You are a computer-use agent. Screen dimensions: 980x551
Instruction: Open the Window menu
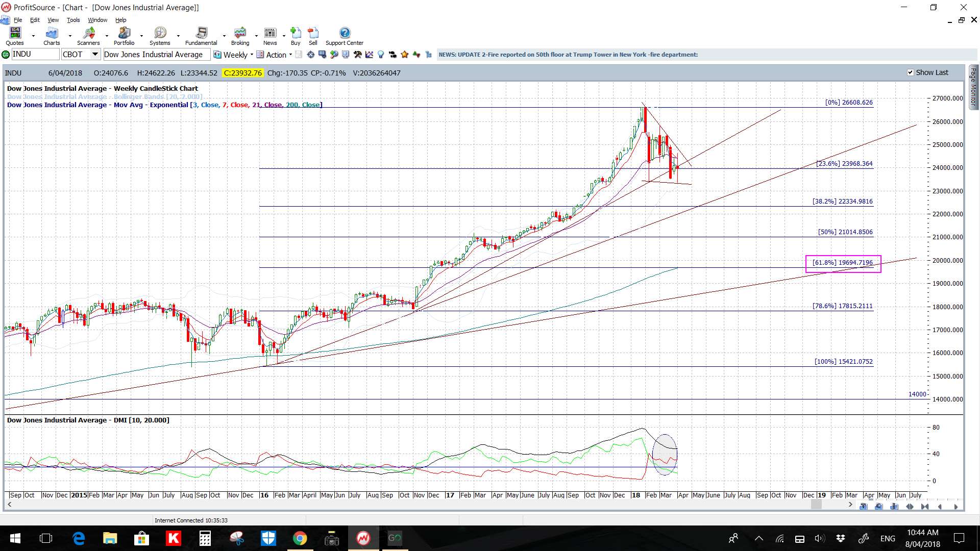97,20
